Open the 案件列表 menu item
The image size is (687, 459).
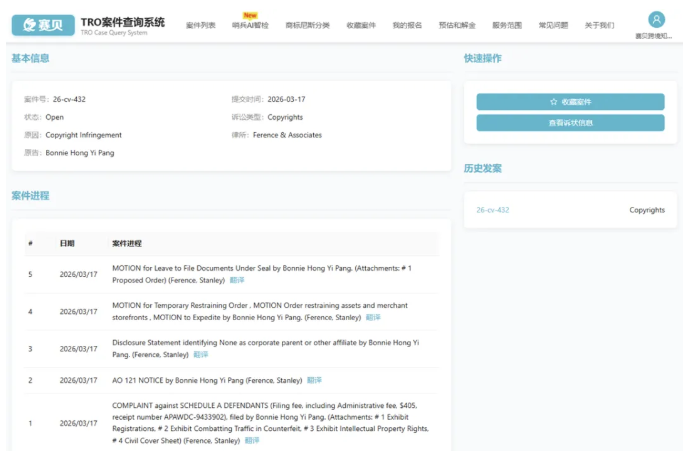tap(200, 25)
